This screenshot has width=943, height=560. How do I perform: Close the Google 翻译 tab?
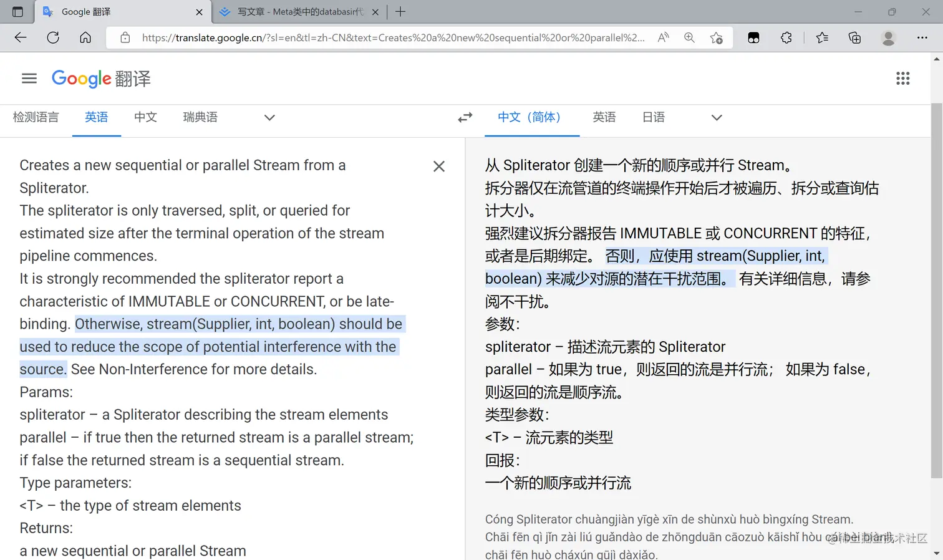click(x=199, y=12)
